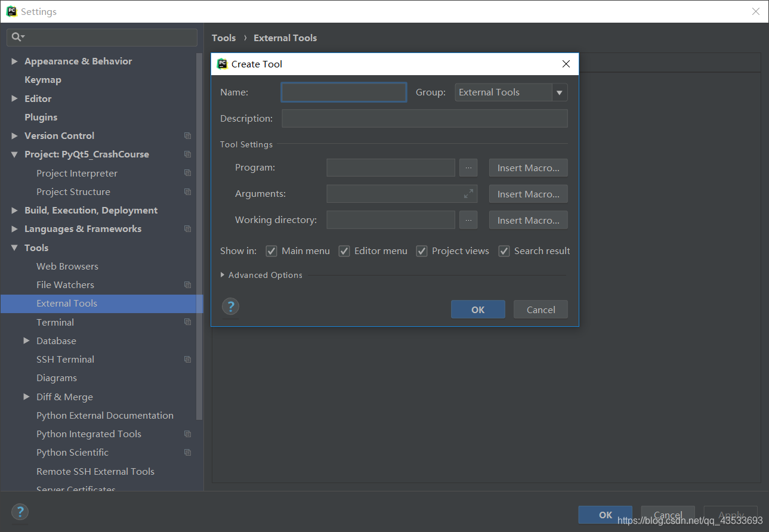Browse for Working directory with ellipsis button
The height and width of the screenshot is (532, 769).
tap(468, 220)
